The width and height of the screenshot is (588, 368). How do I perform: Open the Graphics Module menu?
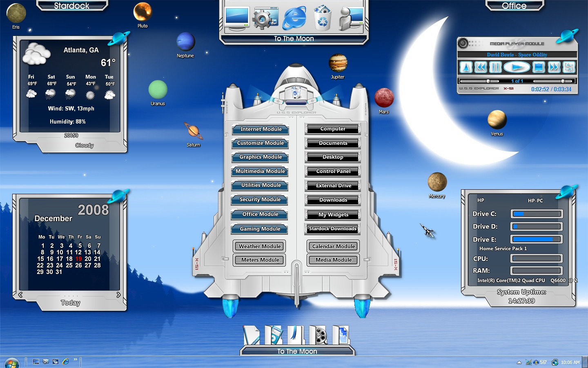[261, 157]
